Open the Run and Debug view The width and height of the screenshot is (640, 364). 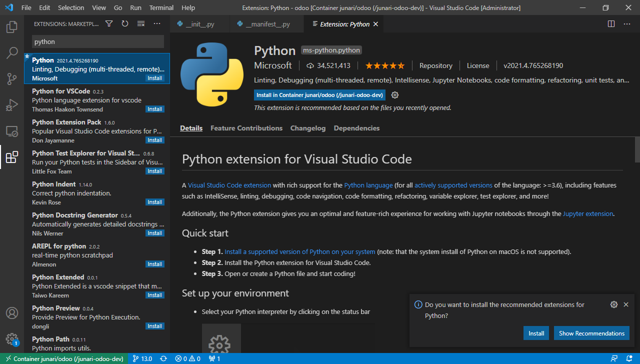[x=12, y=105]
